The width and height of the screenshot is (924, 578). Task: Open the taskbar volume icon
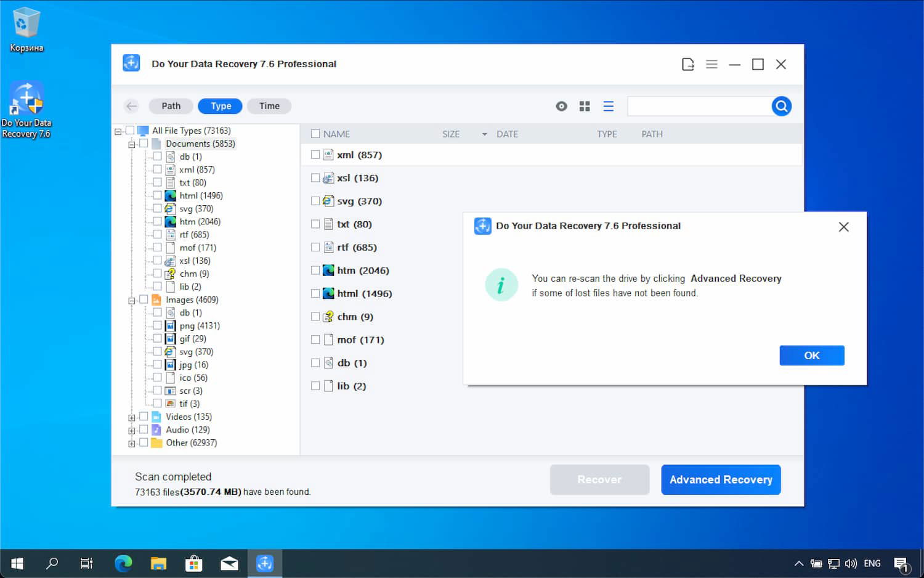pos(851,563)
